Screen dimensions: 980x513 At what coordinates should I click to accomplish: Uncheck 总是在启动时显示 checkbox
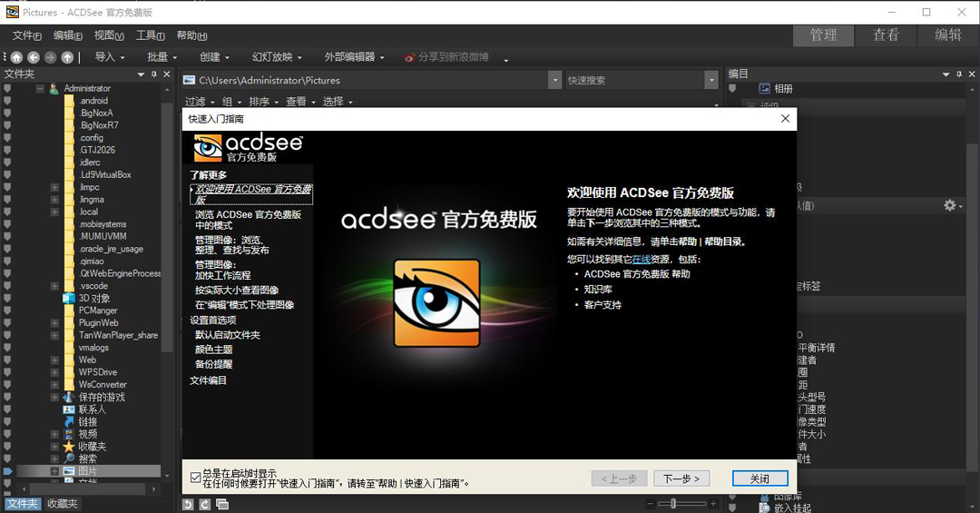tap(196, 478)
